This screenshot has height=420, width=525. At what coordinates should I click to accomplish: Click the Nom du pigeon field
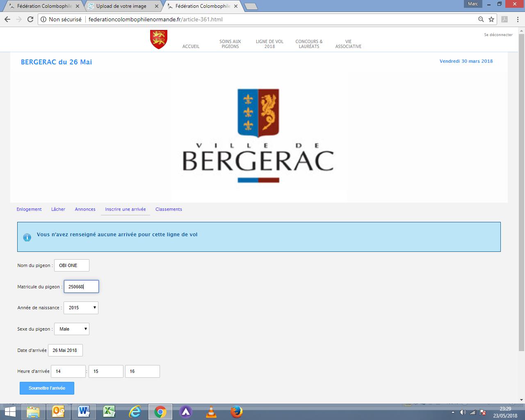tap(71, 265)
